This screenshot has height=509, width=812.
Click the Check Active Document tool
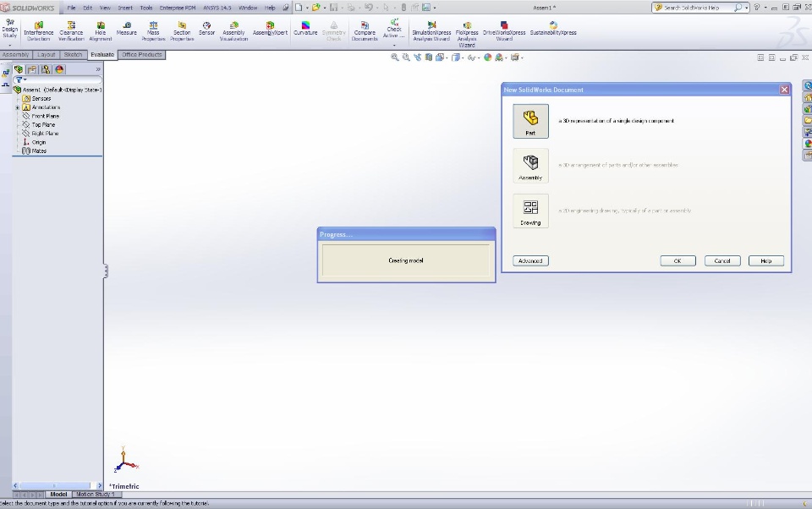pos(394,29)
